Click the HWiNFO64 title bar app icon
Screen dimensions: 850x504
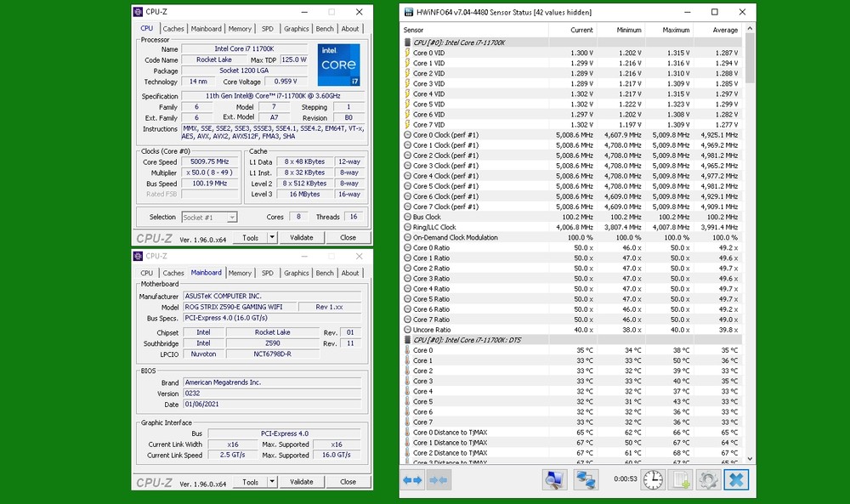(408, 13)
